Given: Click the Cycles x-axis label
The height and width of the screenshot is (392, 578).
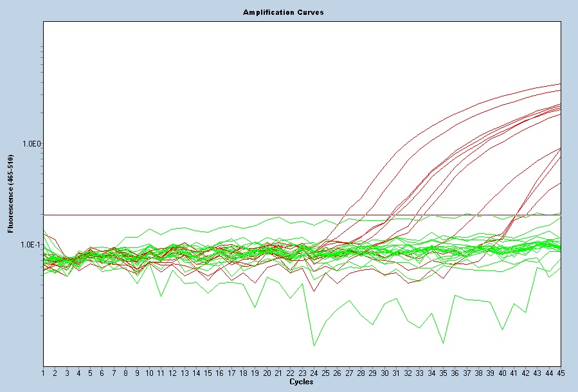Looking at the screenshot, I should [302, 382].
